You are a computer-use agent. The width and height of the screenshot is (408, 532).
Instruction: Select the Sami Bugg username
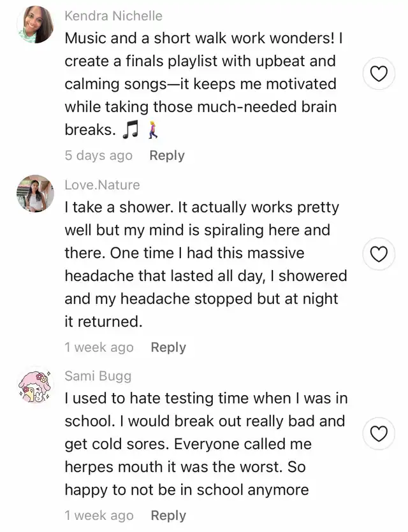click(98, 376)
